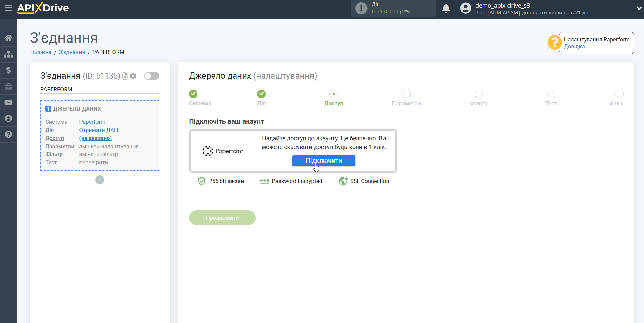Click the connection notes document icon
Viewport: 644px width, 323px height.
(125, 76)
